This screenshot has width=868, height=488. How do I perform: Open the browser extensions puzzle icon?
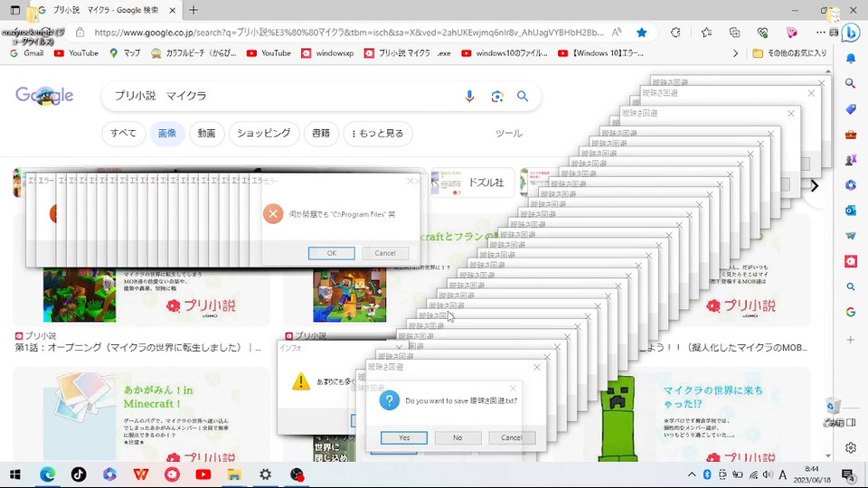[x=675, y=33]
